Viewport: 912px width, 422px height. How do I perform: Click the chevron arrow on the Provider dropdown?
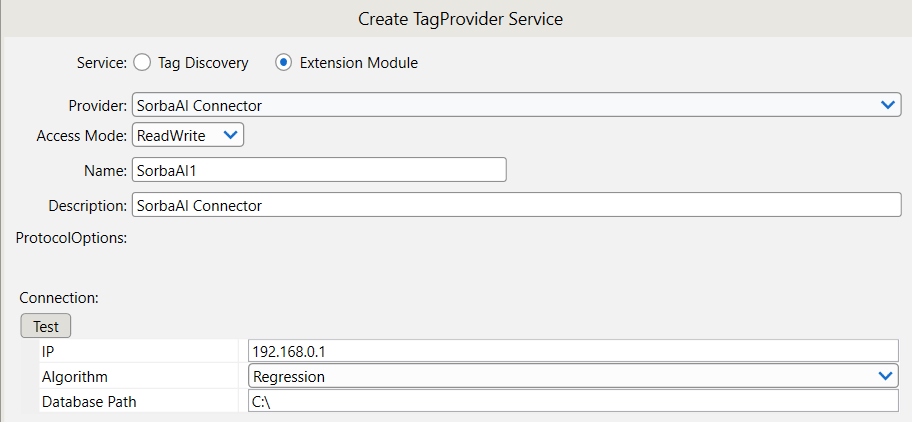887,105
